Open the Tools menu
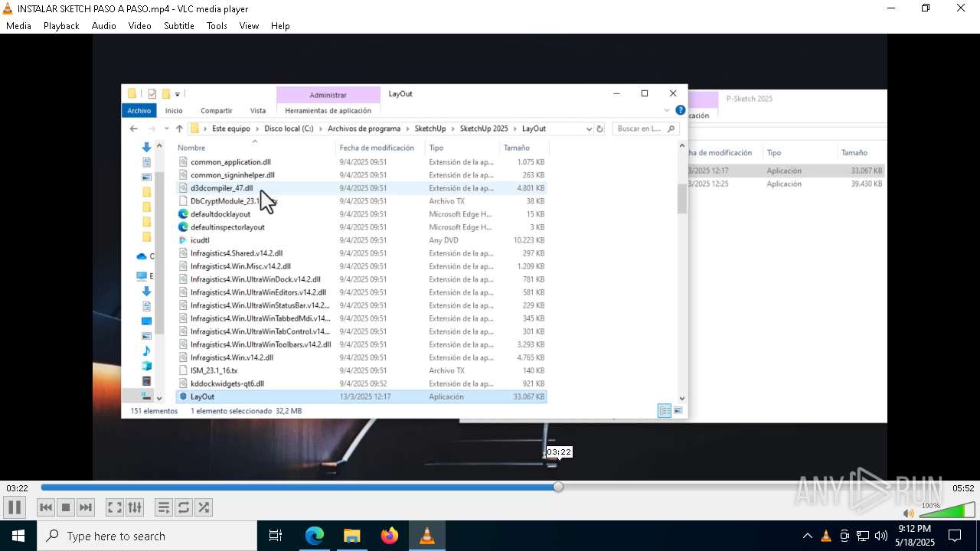 (x=217, y=26)
